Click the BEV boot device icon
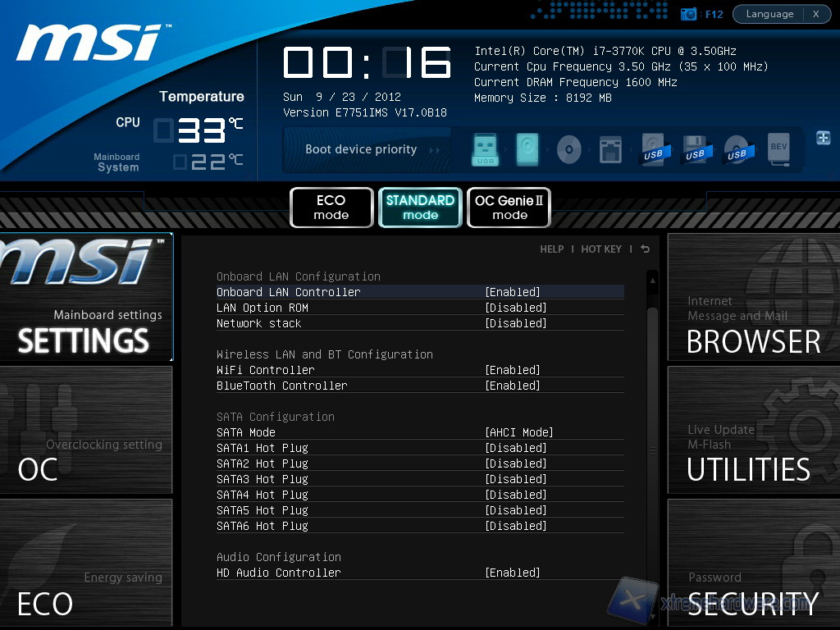The width and height of the screenshot is (840, 630). (778, 150)
